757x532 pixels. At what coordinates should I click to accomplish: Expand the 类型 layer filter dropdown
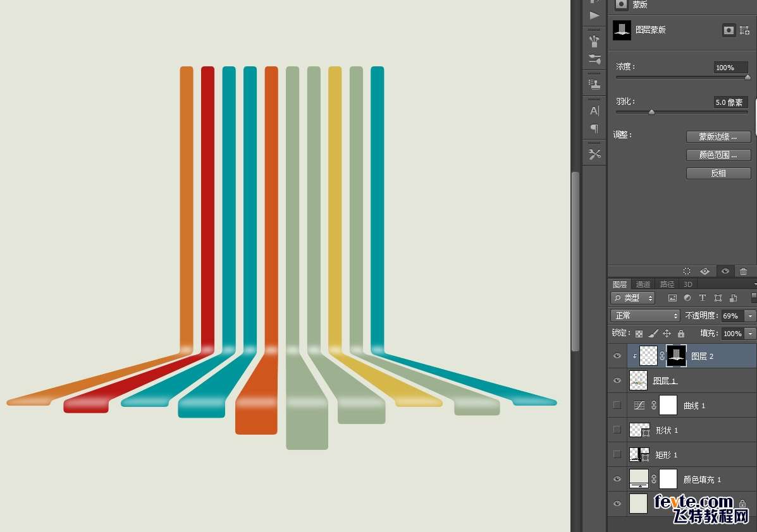(632, 298)
